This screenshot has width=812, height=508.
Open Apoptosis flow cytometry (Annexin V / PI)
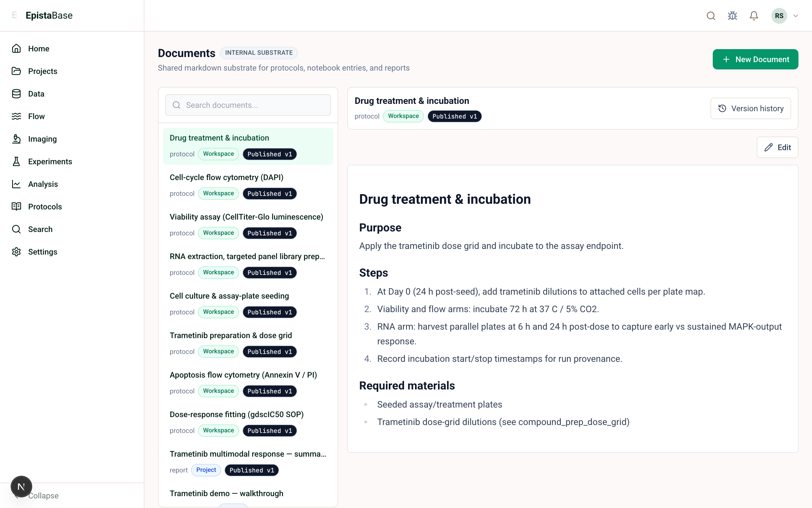[x=248, y=383]
